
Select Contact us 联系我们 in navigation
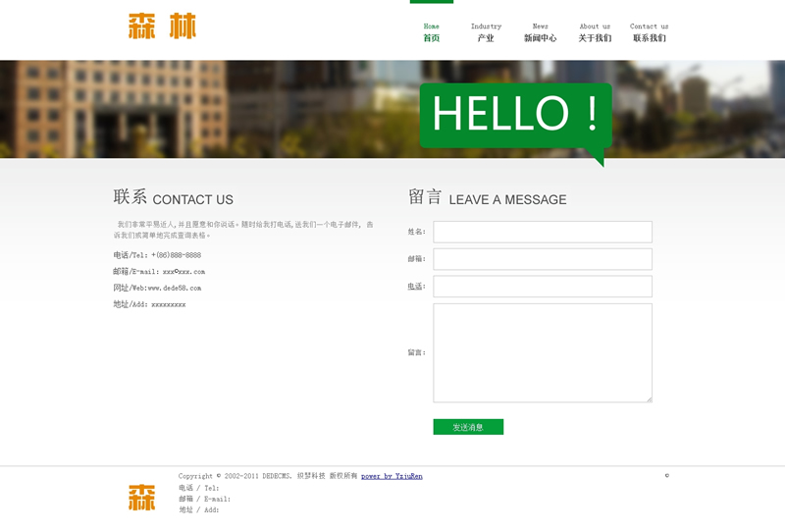(x=649, y=32)
